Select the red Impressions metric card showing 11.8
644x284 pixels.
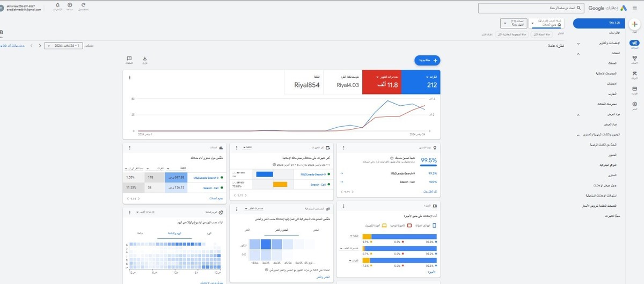[381, 82]
